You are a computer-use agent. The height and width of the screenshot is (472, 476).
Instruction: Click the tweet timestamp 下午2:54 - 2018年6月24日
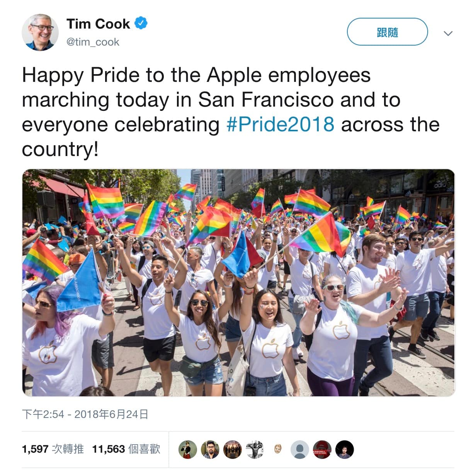(85, 414)
